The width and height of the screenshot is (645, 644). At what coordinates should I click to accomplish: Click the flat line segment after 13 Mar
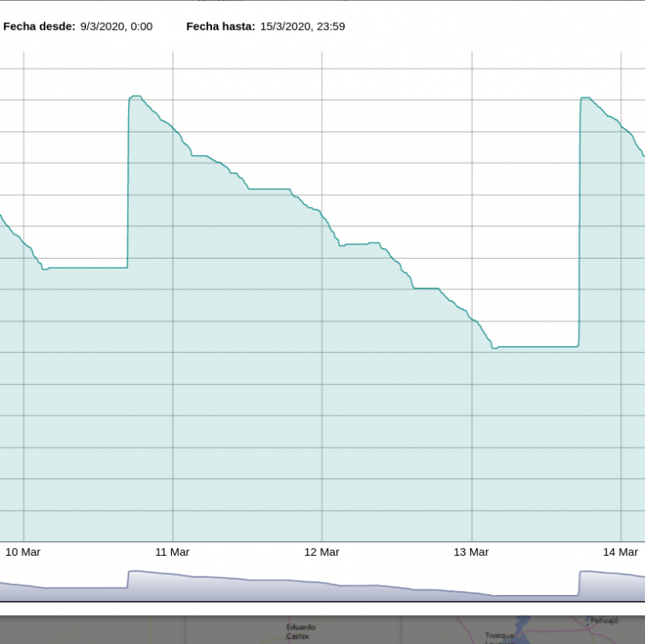[x=537, y=347]
